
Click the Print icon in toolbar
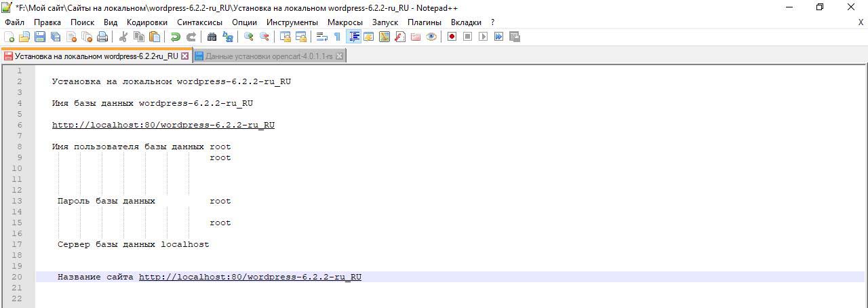click(102, 37)
